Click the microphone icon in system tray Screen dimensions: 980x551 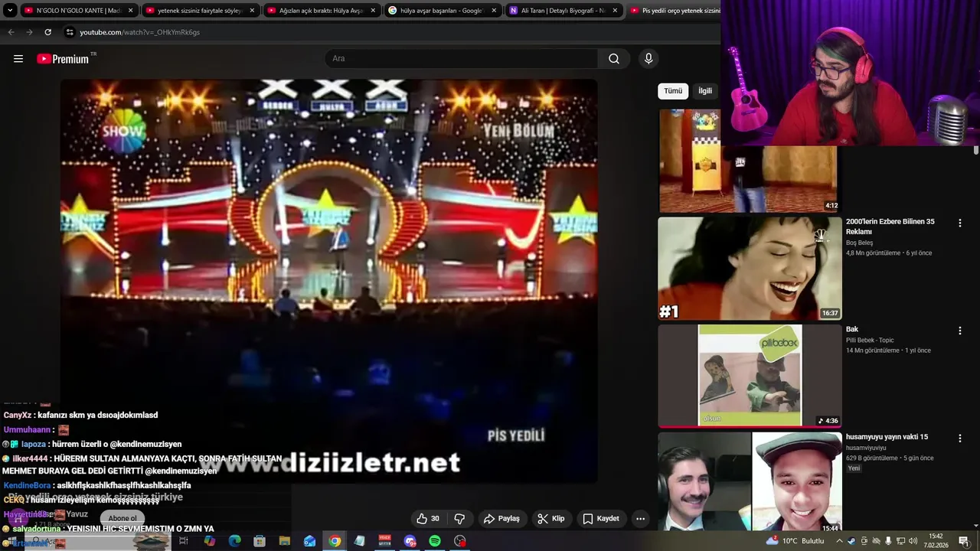click(x=888, y=541)
